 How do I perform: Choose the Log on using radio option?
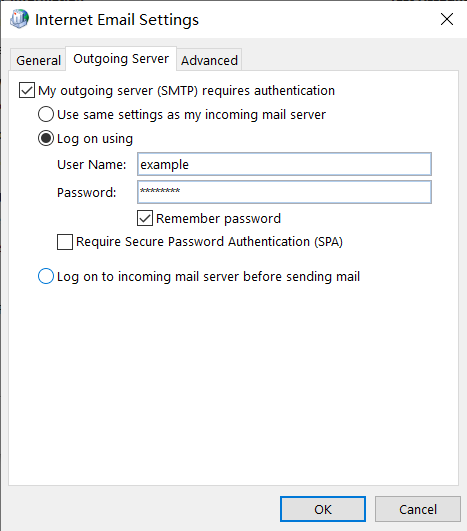46,138
